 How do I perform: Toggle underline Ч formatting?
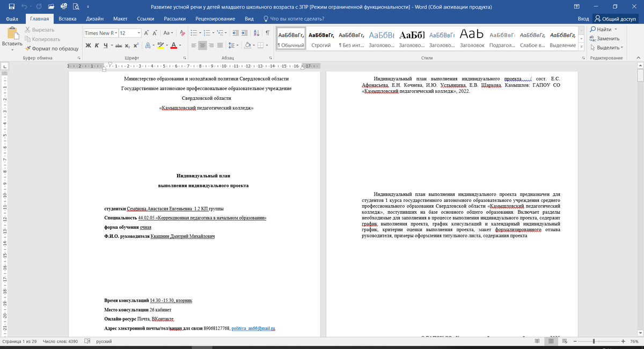click(x=105, y=46)
